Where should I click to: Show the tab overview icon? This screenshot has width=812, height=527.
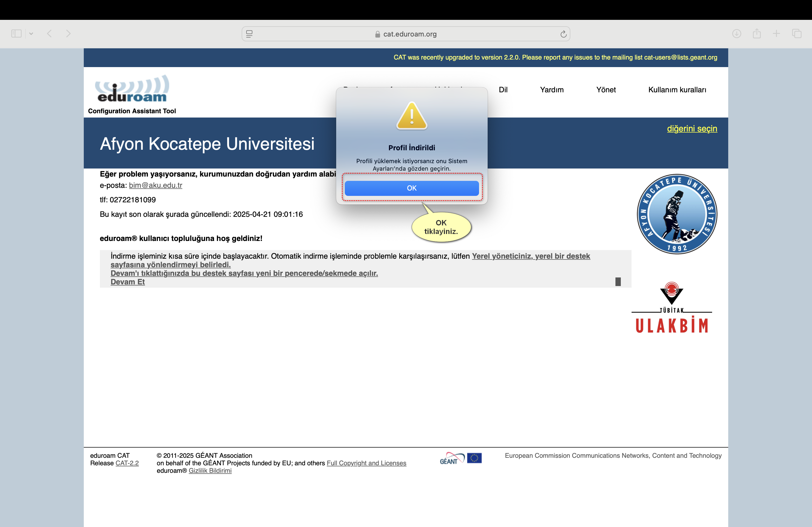pyautogui.click(x=797, y=33)
